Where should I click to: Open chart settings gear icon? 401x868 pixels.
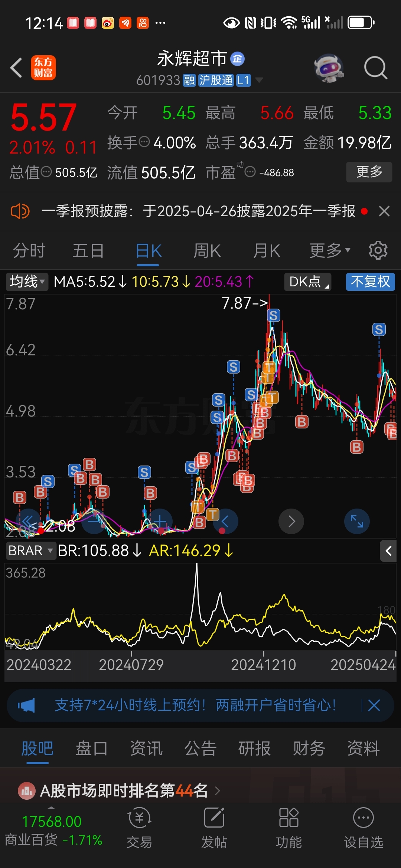[378, 250]
